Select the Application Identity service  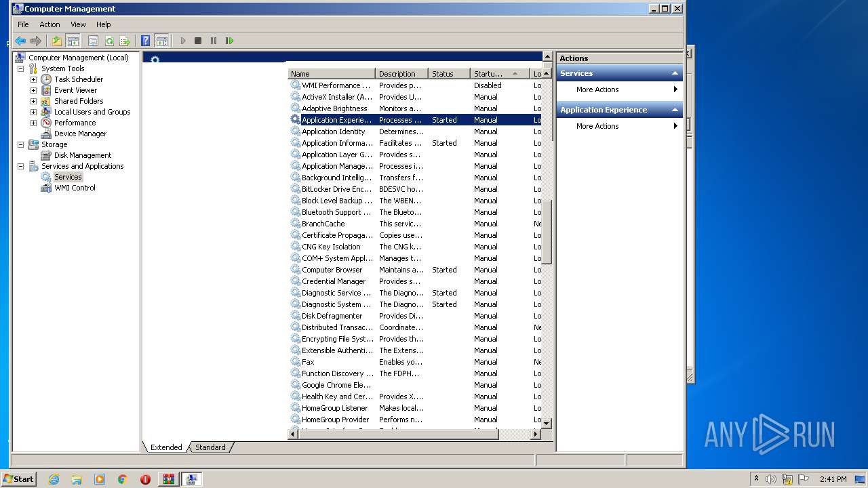415,131
